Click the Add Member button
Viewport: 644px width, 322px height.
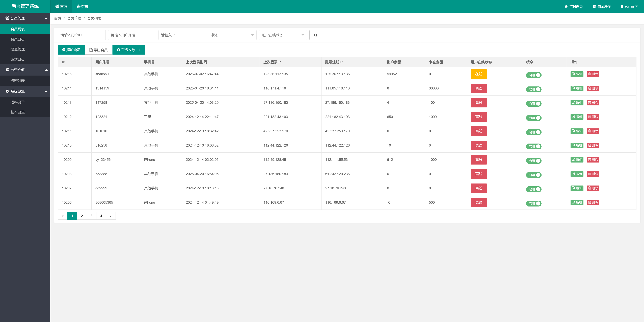[x=71, y=50]
